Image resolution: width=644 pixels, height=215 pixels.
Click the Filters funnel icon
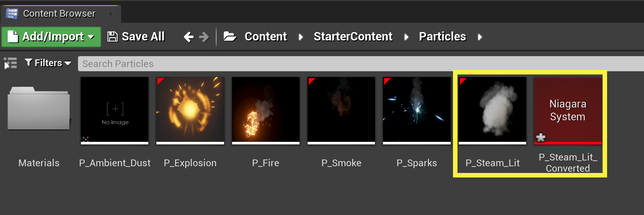[x=29, y=63]
